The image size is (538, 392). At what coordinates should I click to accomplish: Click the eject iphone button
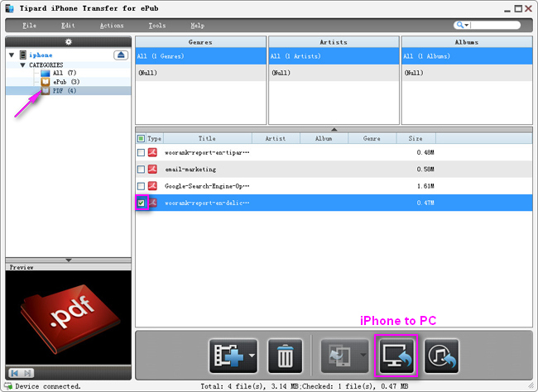pyautogui.click(x=121, y=55)
